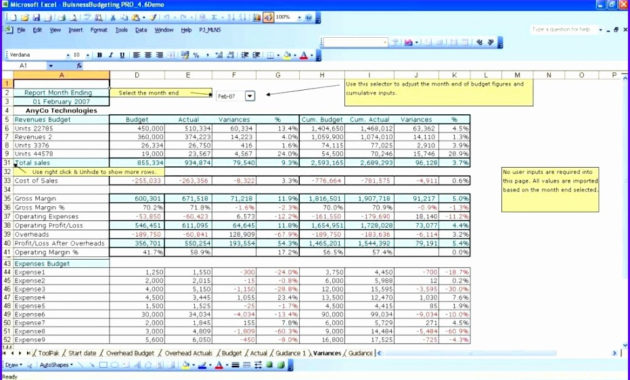The image size is (630, 380).
Task: Save the workbook with the floppy disk icon
Action: click(37, 18)
